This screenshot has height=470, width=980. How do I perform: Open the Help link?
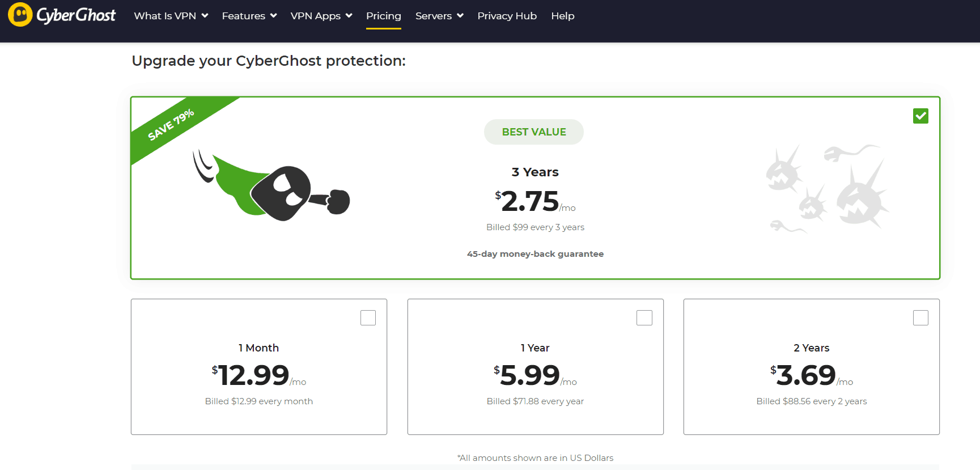[563, 16]
